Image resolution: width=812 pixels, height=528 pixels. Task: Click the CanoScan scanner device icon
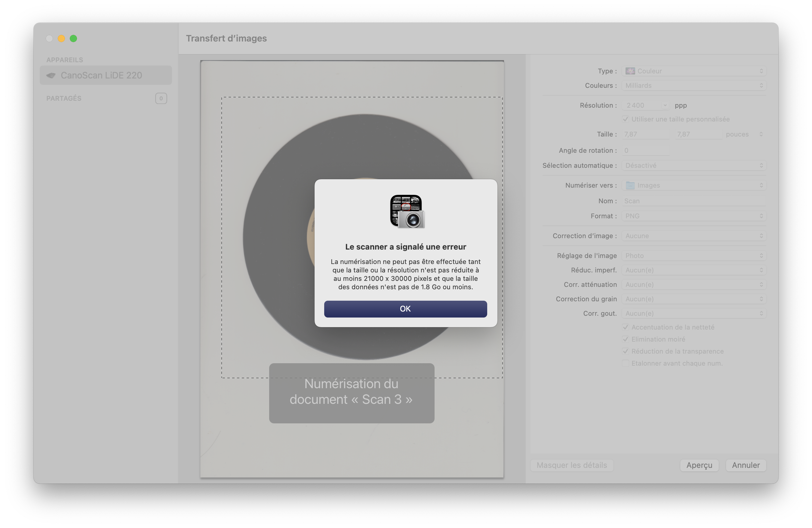51,75
